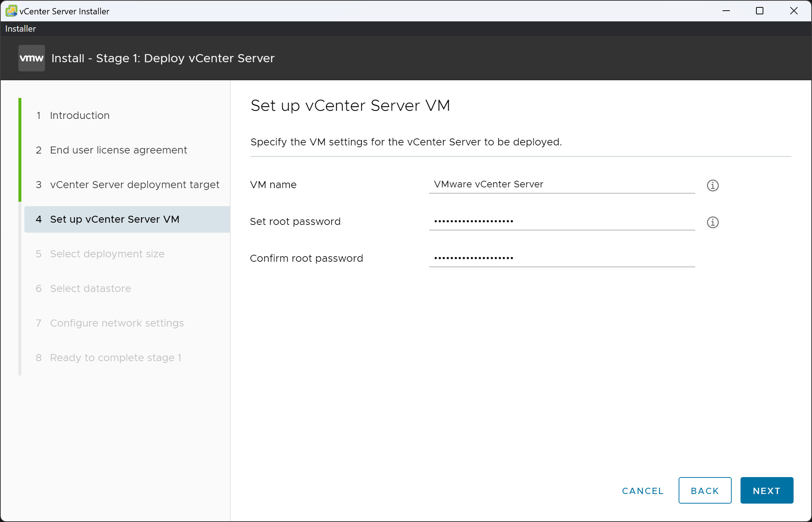Open the Installer menu
This screenshot has width=812, height=522.
pyautogui.click(x=20, y=28)
